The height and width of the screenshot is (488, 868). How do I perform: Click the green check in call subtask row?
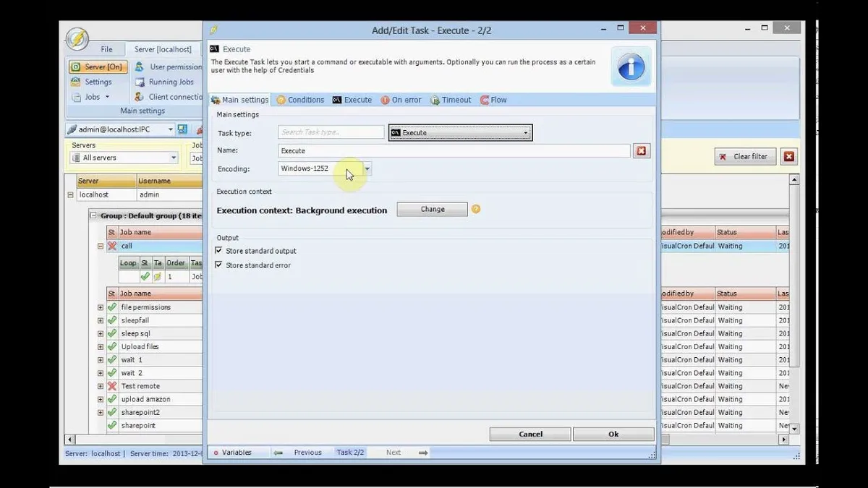[145, 276]
